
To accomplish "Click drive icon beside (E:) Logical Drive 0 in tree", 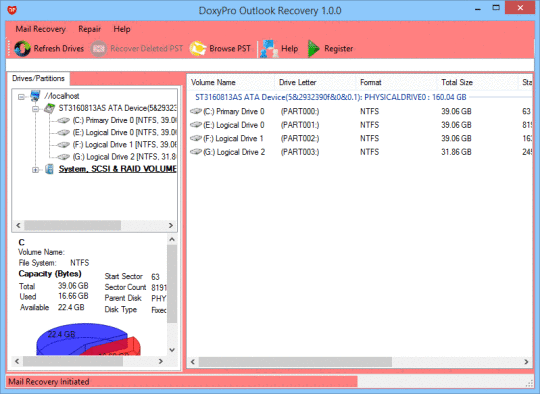I will [64, 133].
